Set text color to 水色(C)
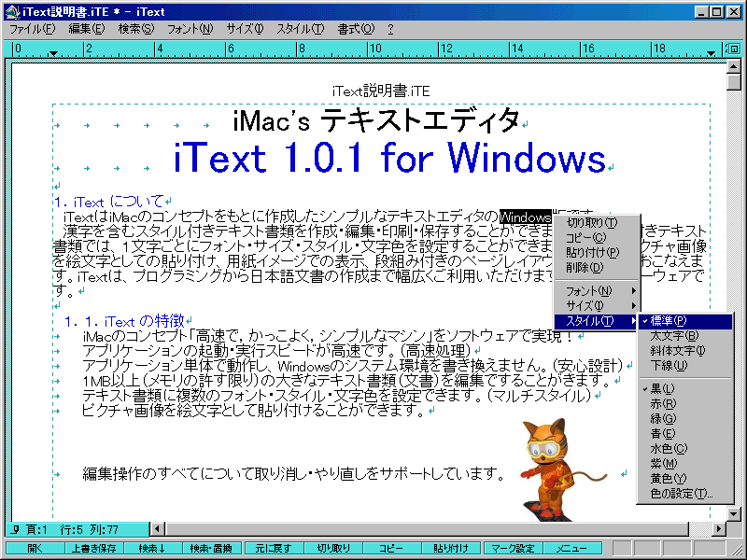The height and width of the screenshot is (560, 747). [685, 449]
